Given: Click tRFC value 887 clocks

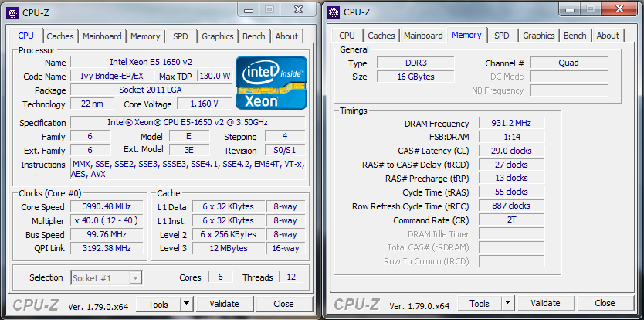Looking at the screenshot, I should [512, 206].
